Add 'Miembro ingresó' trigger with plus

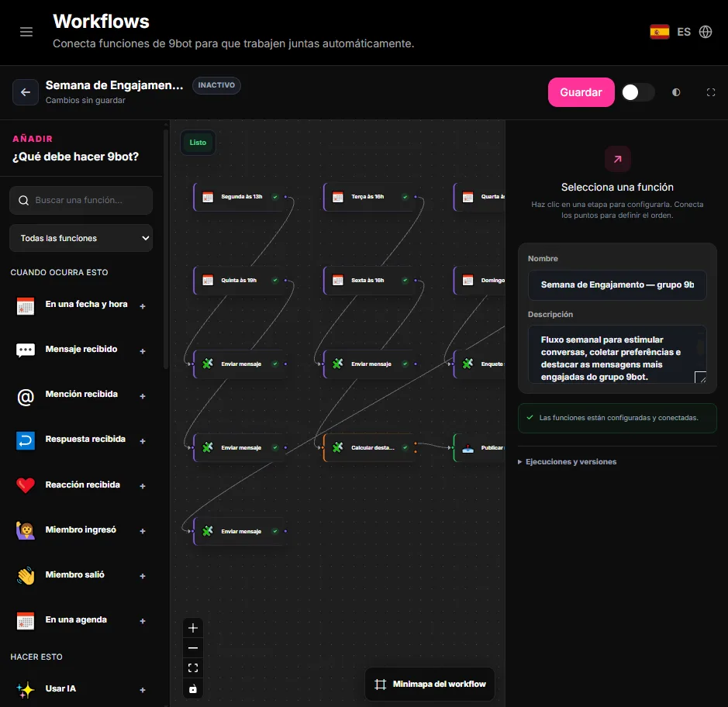pos(143,530)
